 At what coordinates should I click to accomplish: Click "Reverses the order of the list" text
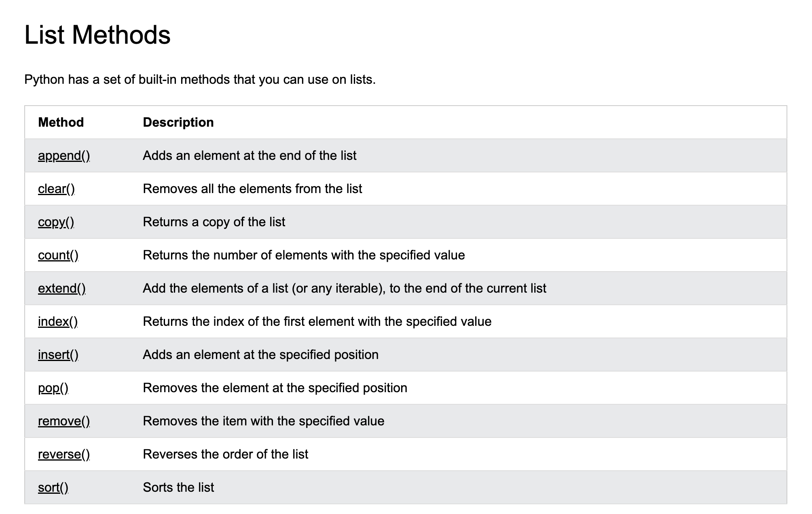click(x=225, y=455)
